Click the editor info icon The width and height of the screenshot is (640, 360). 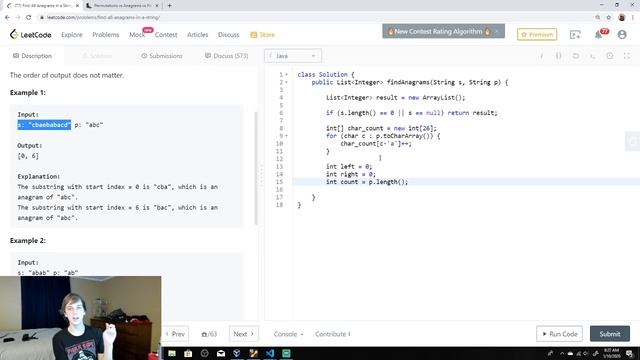coord(542,56)
